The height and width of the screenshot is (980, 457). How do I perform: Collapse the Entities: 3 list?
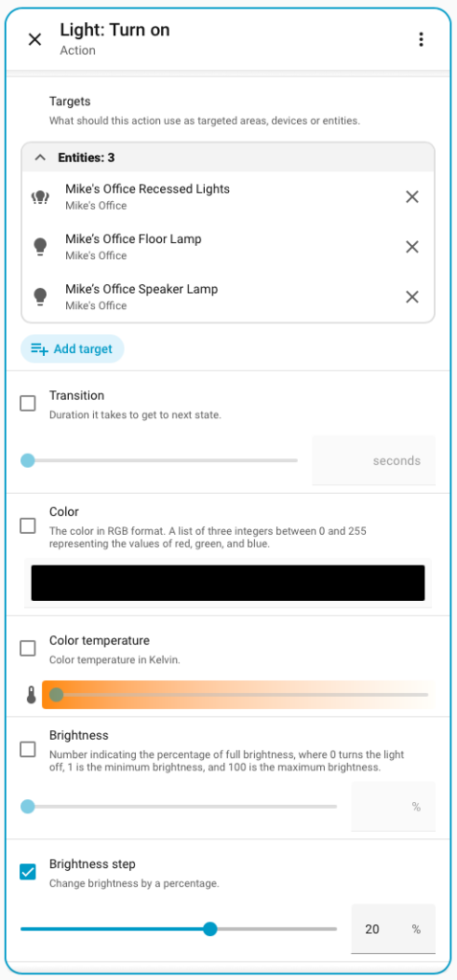tap(40, 158)
